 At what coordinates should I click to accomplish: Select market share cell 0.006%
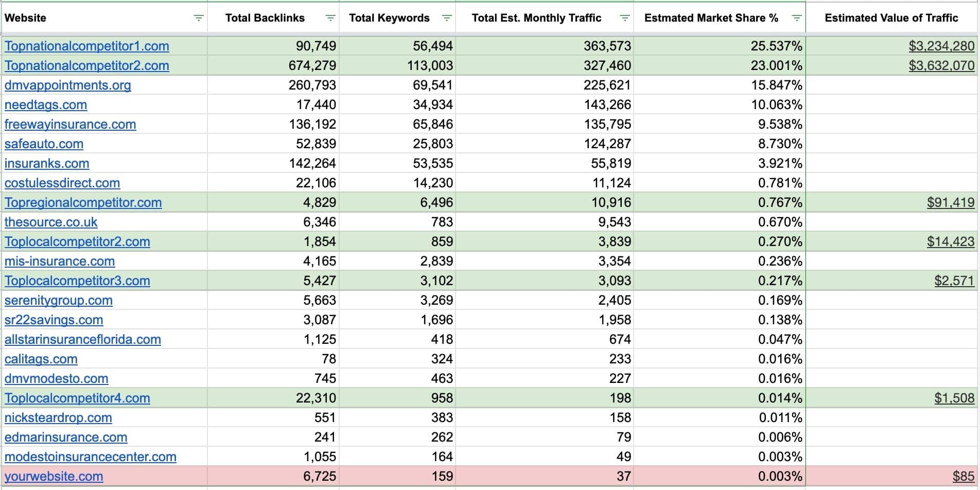coord(720,437)
